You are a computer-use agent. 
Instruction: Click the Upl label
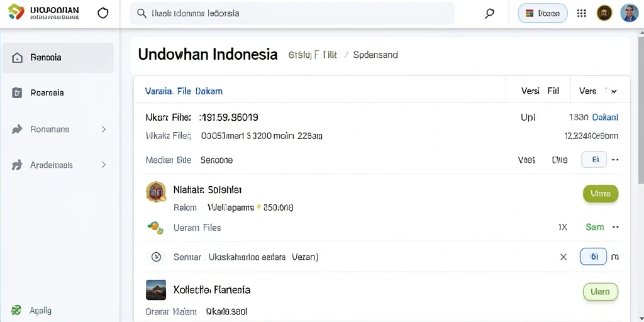[x=528, y=118]
